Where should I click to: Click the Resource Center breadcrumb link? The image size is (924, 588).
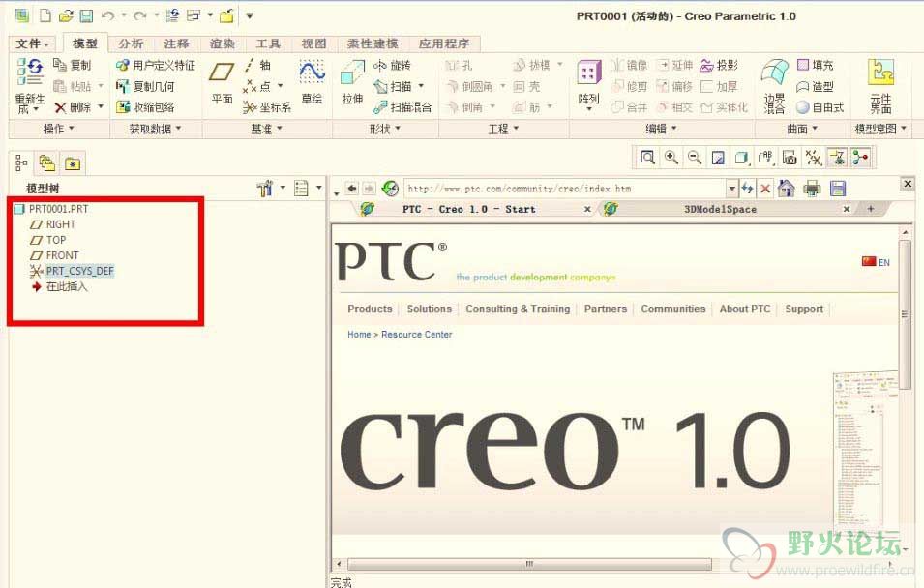(x=417, y=334)
